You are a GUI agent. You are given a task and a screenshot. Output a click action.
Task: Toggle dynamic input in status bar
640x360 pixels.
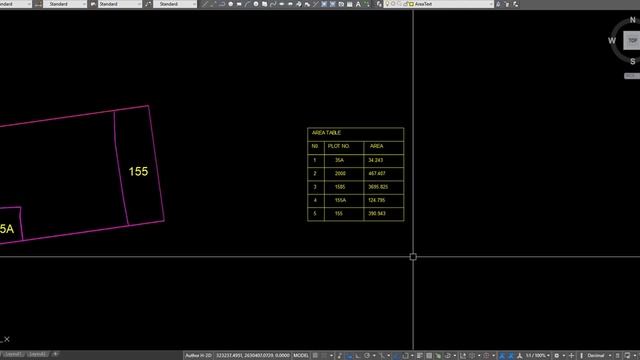click(349, 356)
